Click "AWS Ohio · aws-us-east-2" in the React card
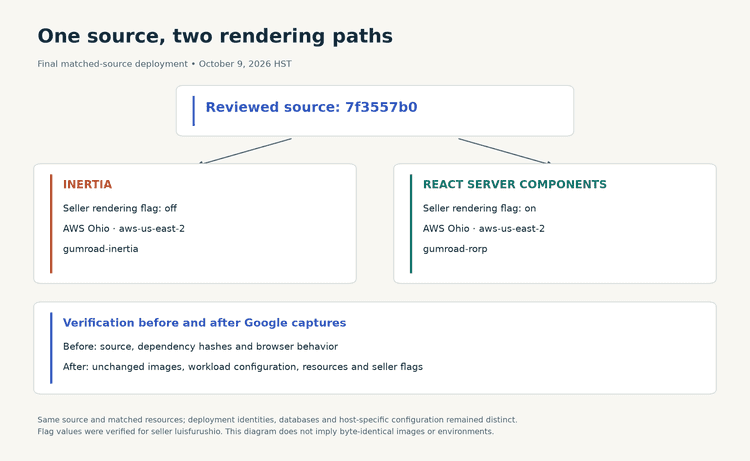750x461 pixels. point(484,229)
